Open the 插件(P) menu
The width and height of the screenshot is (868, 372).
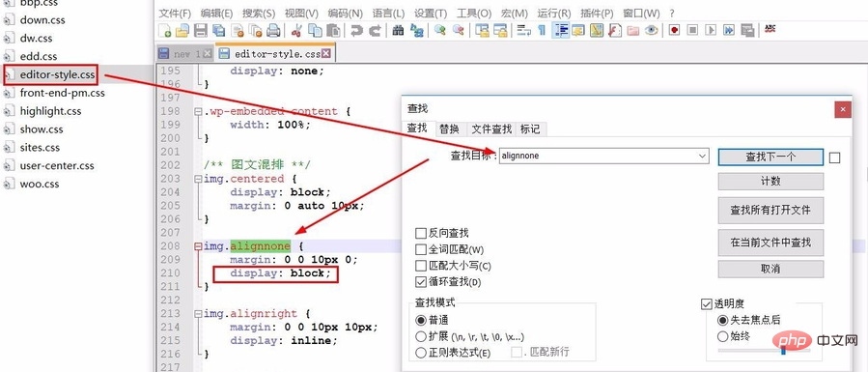click(x=598, y=14)
